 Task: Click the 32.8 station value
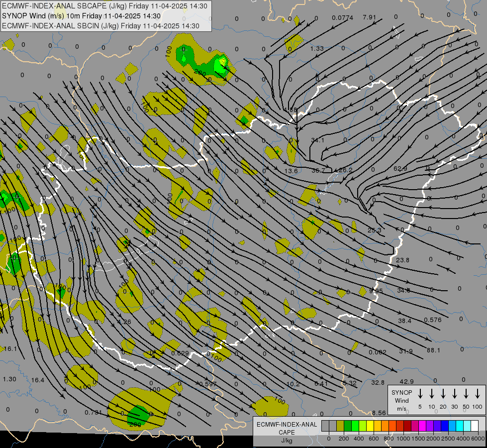coord(378,382)
